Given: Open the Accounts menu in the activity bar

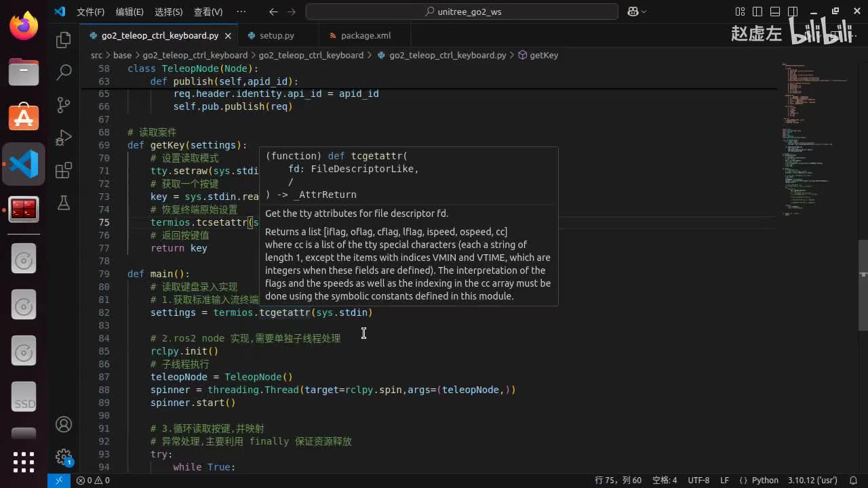Looking at the screenshot, I should coord(64,424).
